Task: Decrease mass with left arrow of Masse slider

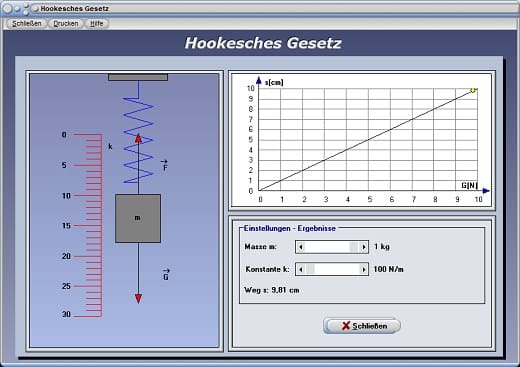Action: pyautogui.click(x=301, y=247)
